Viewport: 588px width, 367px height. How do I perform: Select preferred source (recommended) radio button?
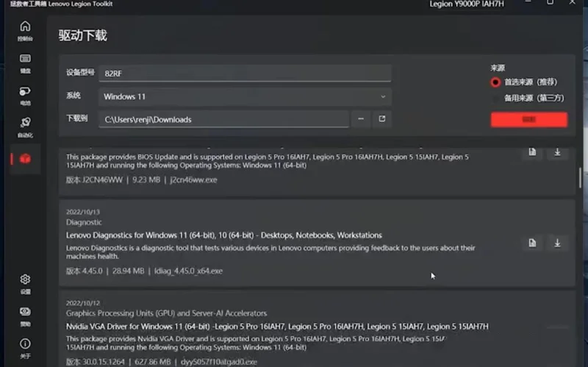point(495,82)
